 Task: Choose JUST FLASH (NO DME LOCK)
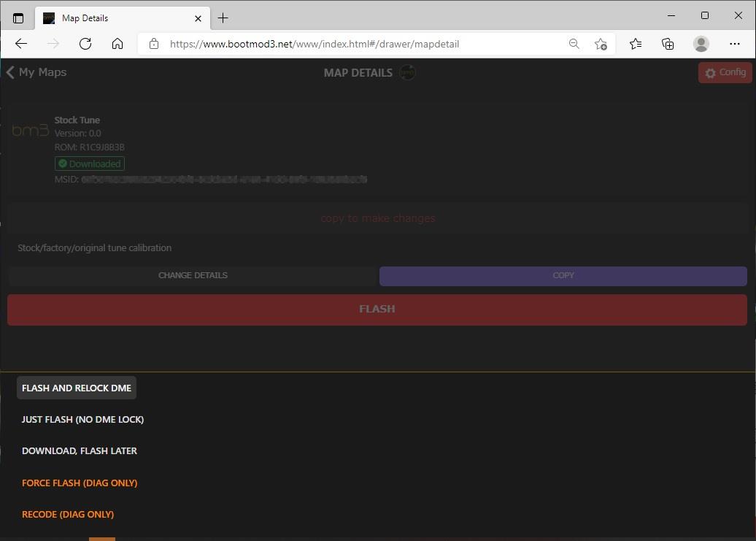coord(83,420)
